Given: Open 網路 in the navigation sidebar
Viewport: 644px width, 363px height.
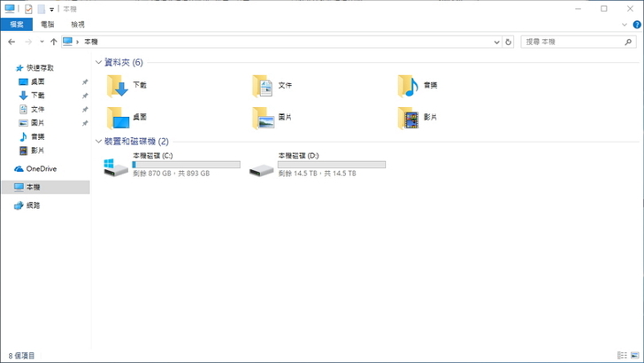Looking at the screenshot, I should click(x=27, y=205).
